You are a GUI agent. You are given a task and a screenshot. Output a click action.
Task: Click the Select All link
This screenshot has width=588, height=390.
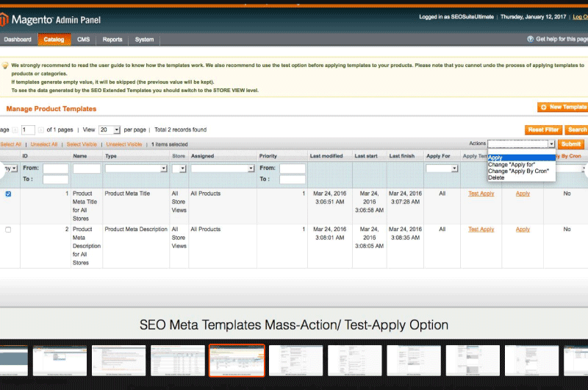pyautogui.click(x=10, y=144)
